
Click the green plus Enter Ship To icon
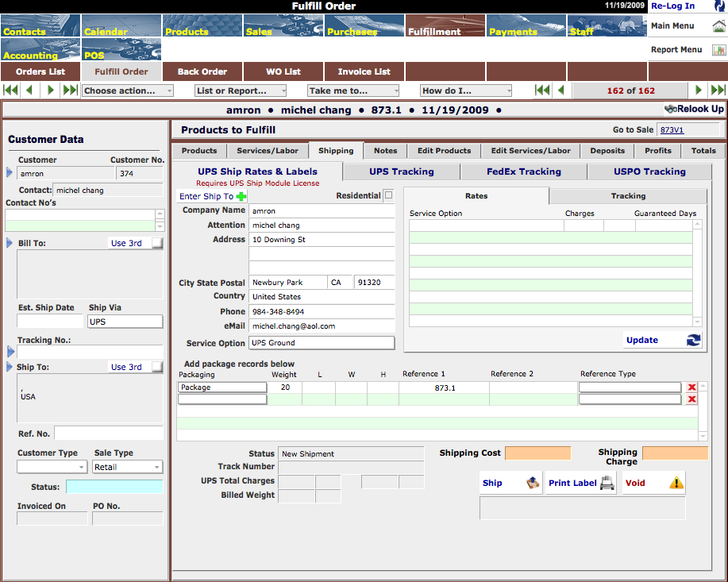click(x=241, y=196)
